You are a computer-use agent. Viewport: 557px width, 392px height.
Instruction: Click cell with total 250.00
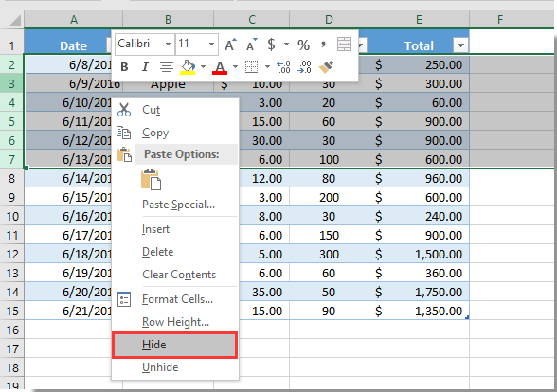419,65
